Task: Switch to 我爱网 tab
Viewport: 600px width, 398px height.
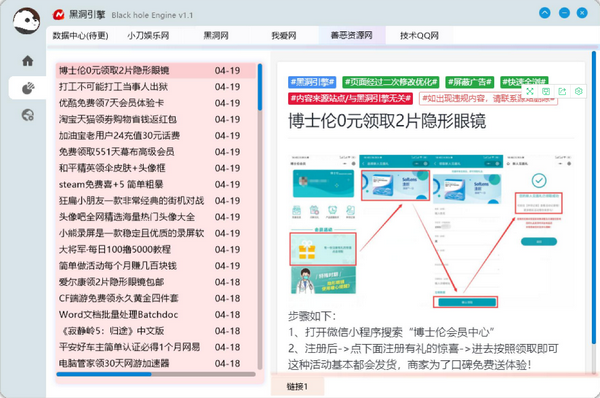Action: [x=284, y=36]
